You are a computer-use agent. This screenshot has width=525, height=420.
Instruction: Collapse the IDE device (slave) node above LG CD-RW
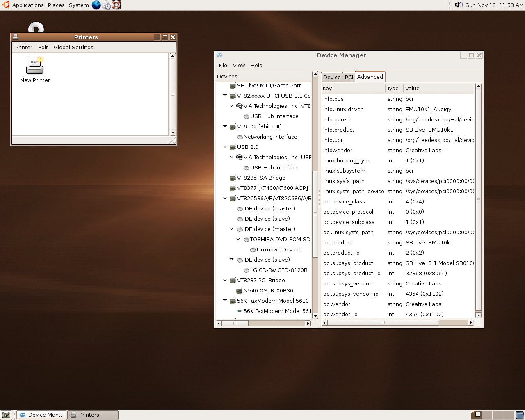[231, 260]
